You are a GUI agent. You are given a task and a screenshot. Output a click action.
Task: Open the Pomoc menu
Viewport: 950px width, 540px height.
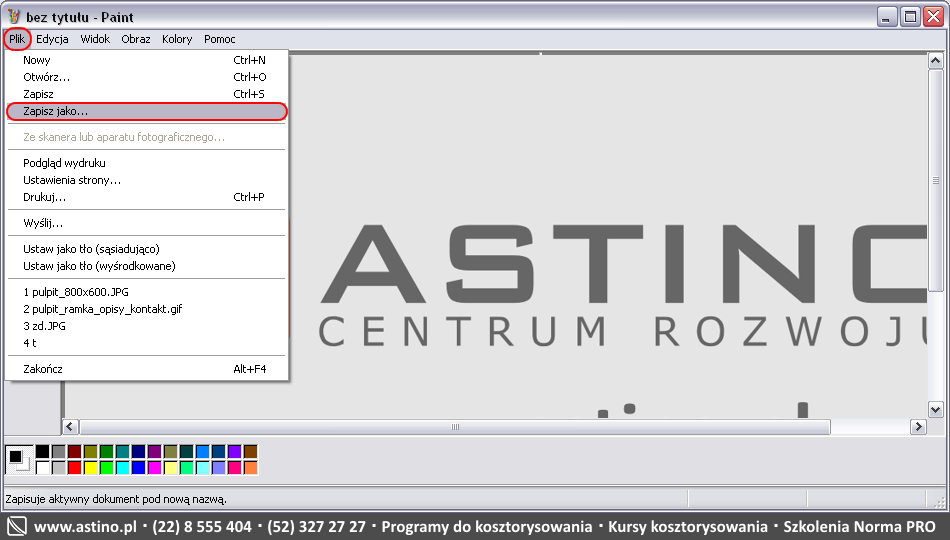219,39
